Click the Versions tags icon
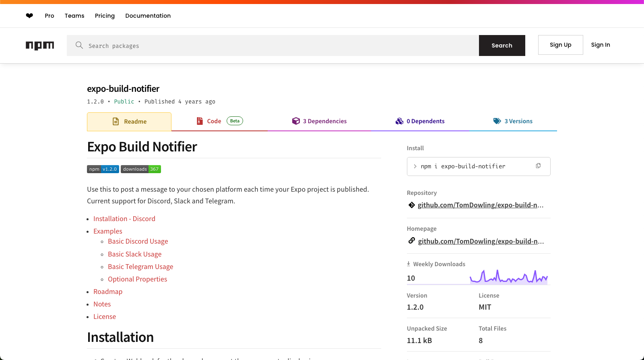This screenshot has width=644, height=360. [497, 121]
